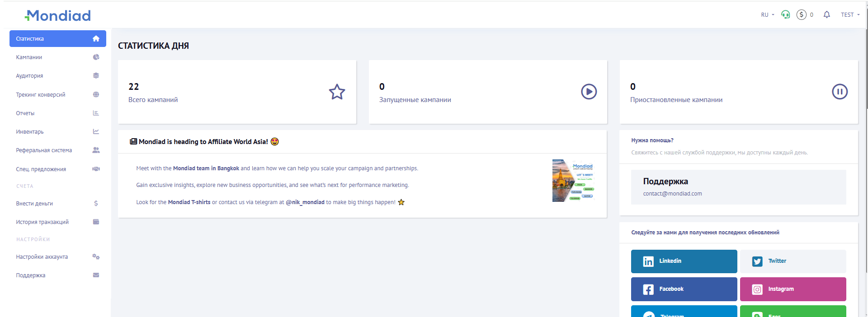The width and height of the screenshot is (868, 317).
Task: Click the envelope icon beside Поддержка
Action: point(96,275)
